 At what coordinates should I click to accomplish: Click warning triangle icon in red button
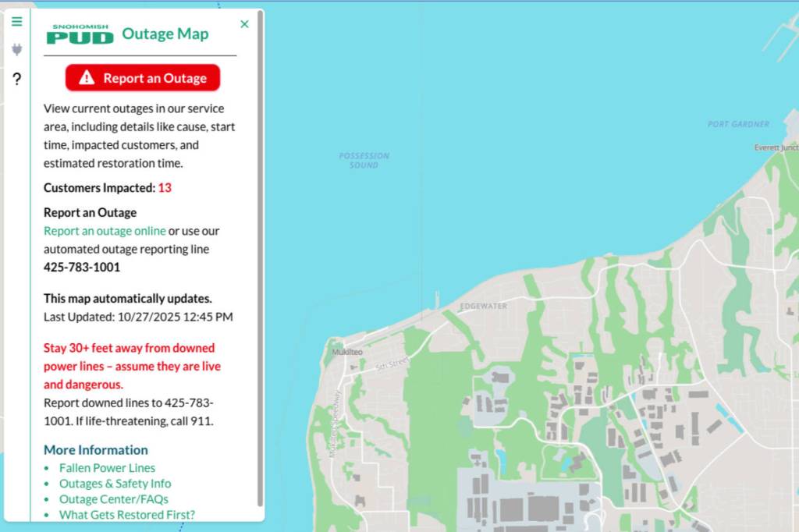87,78
